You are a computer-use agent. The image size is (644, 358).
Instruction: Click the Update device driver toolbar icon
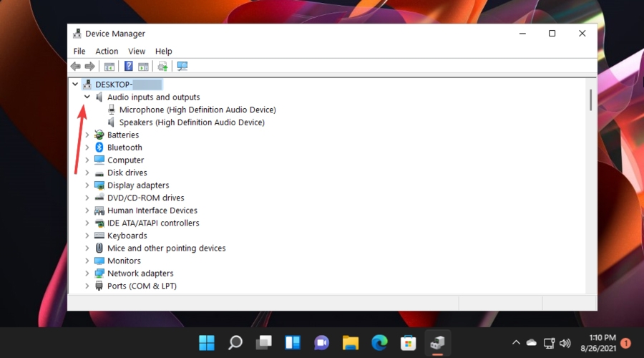(162, 66)
